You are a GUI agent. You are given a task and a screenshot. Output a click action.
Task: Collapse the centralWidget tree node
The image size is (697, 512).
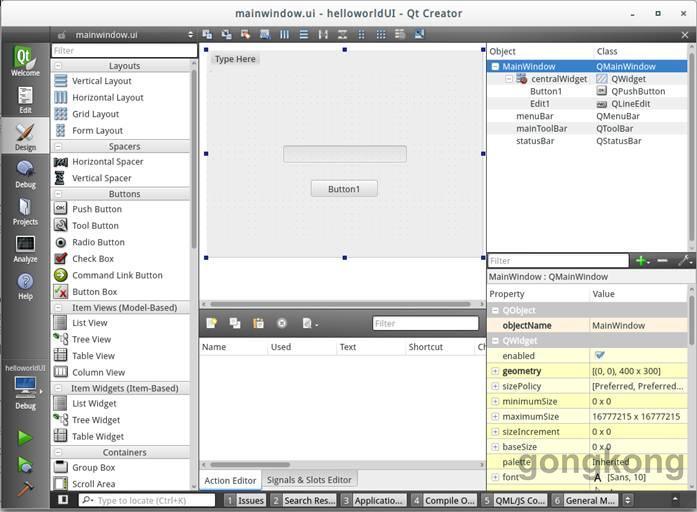(509, 79)
